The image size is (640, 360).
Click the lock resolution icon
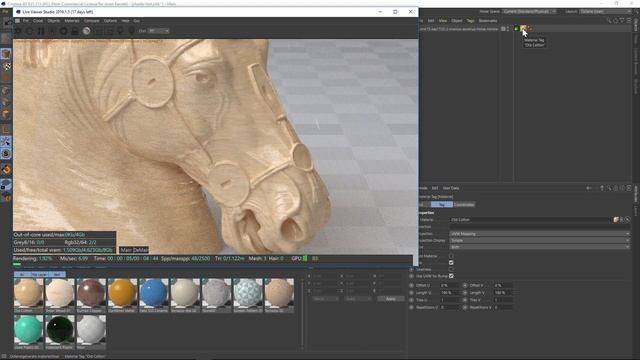75,31
